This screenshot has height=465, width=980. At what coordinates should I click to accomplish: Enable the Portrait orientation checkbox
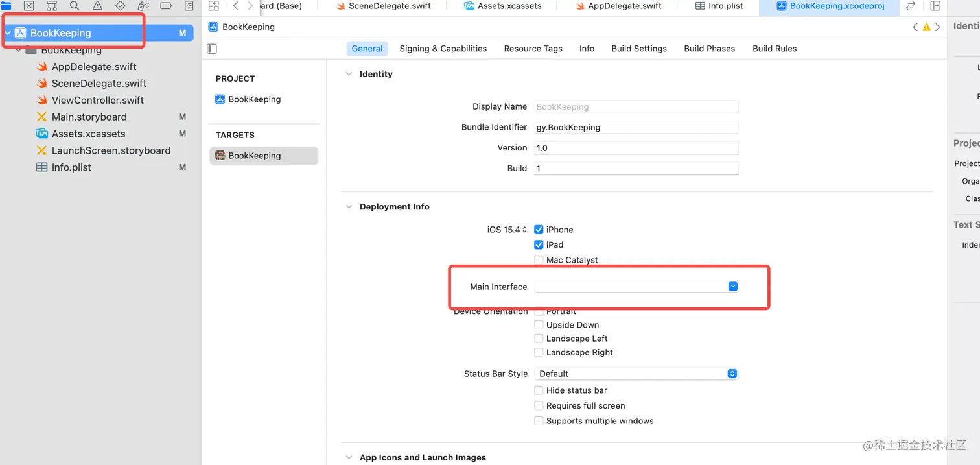[538, 311]
